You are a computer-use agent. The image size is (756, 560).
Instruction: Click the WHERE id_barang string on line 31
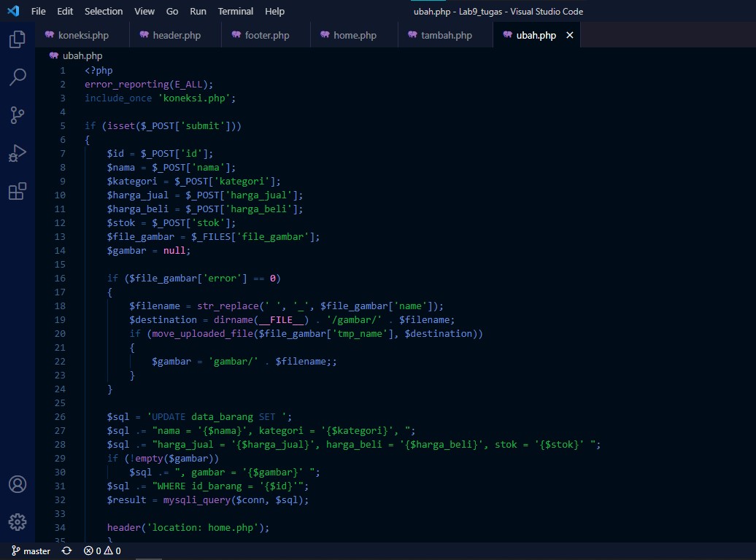click(228, 486)
